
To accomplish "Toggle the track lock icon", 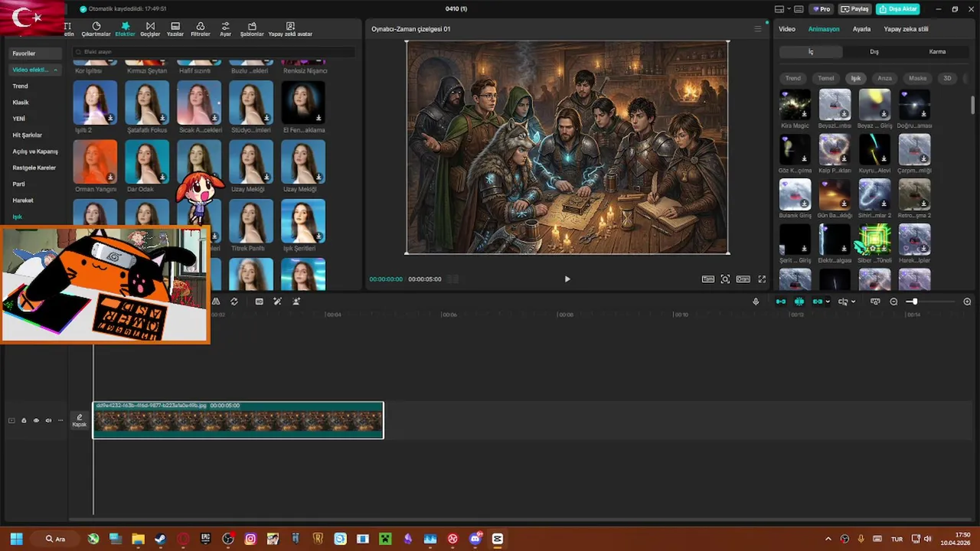I will tap(24, 420).
